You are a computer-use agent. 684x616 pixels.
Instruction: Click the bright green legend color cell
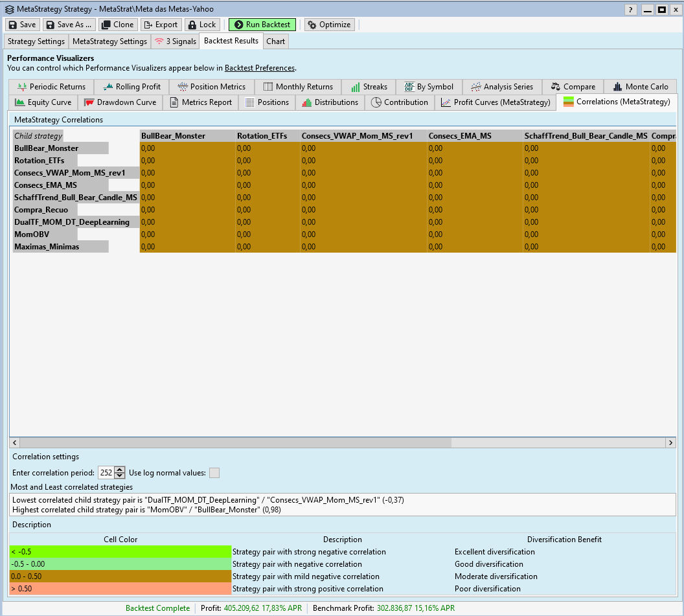120,552
